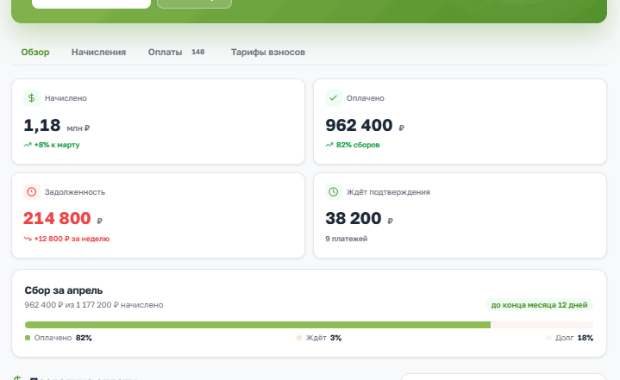Click the Сбор за апрель heading
Image resolution: width=620 pixels, height=380 pixels.
click(64, 291)
